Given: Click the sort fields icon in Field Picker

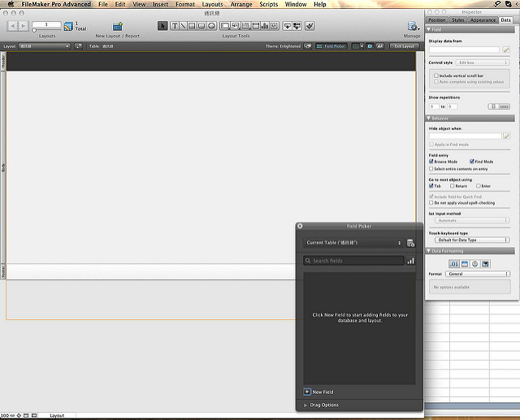Looking at the screenshot, I should (x=410, y=261).
